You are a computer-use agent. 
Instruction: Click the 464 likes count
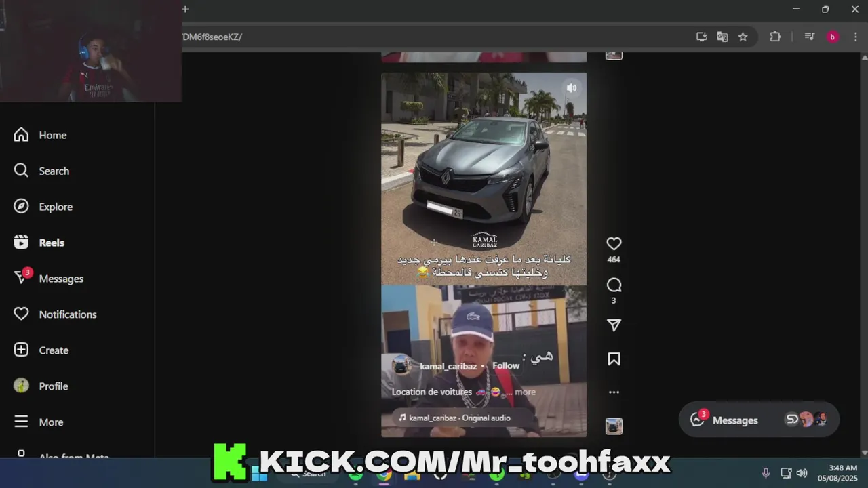(614, 260)
